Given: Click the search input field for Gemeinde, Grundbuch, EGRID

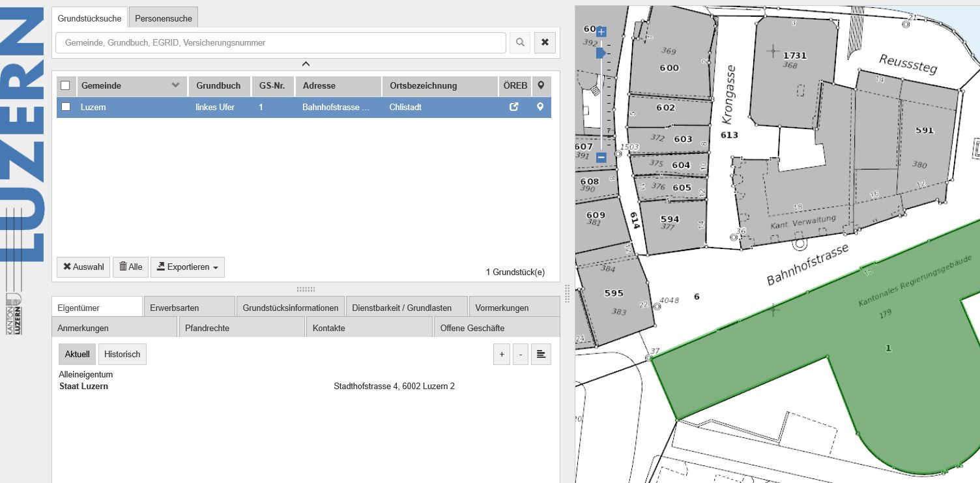Looking at the screenshot, I should pos(281,43).
